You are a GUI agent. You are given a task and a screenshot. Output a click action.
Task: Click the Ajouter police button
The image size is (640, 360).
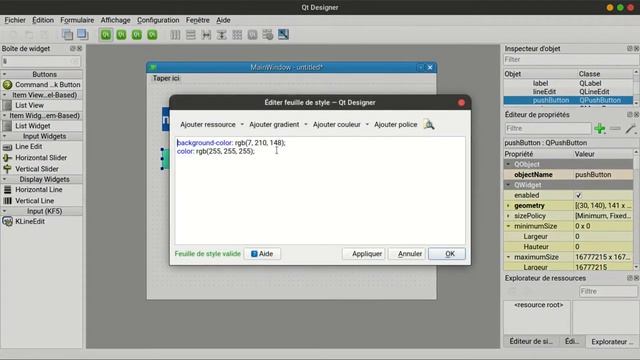click(x=396, y=124)
